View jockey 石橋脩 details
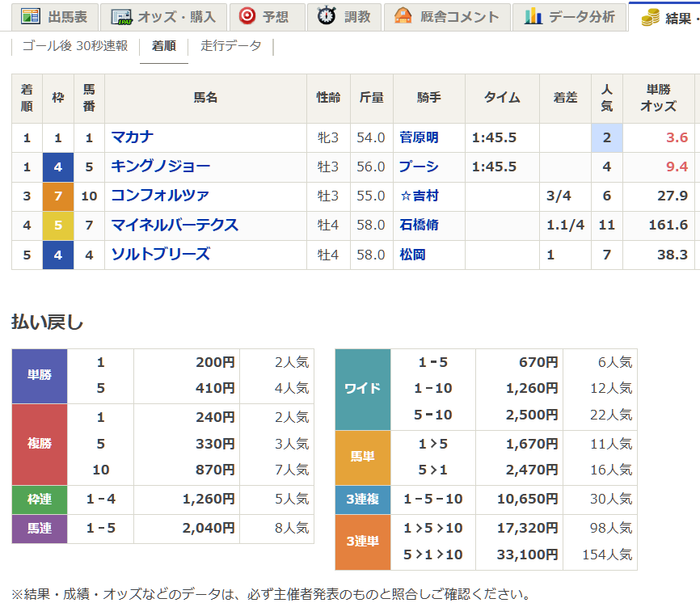 (x=420, y=225)
